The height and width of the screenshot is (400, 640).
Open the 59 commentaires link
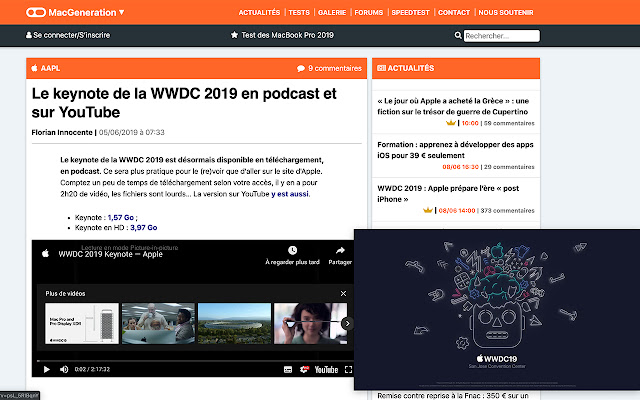(509, 123)
